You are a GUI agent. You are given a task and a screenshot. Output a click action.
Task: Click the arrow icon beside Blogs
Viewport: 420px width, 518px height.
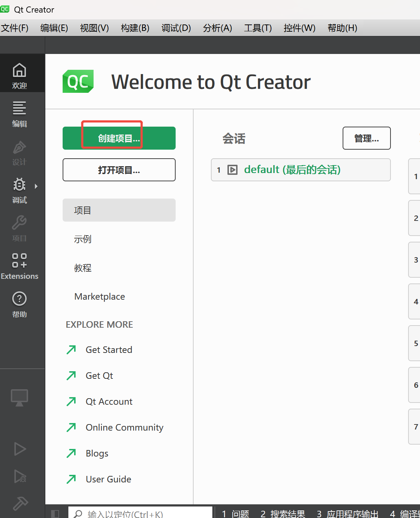tap(71, 453)
